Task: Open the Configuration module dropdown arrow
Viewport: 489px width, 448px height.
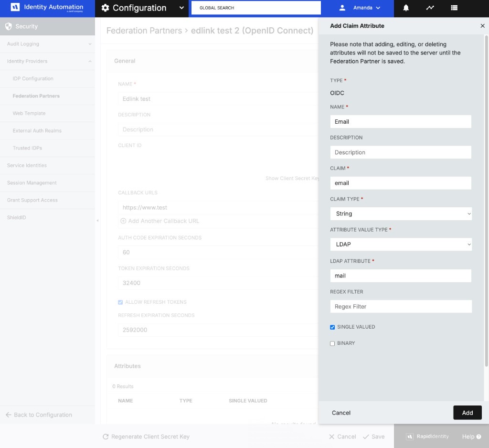Action: tap(181, 8)
